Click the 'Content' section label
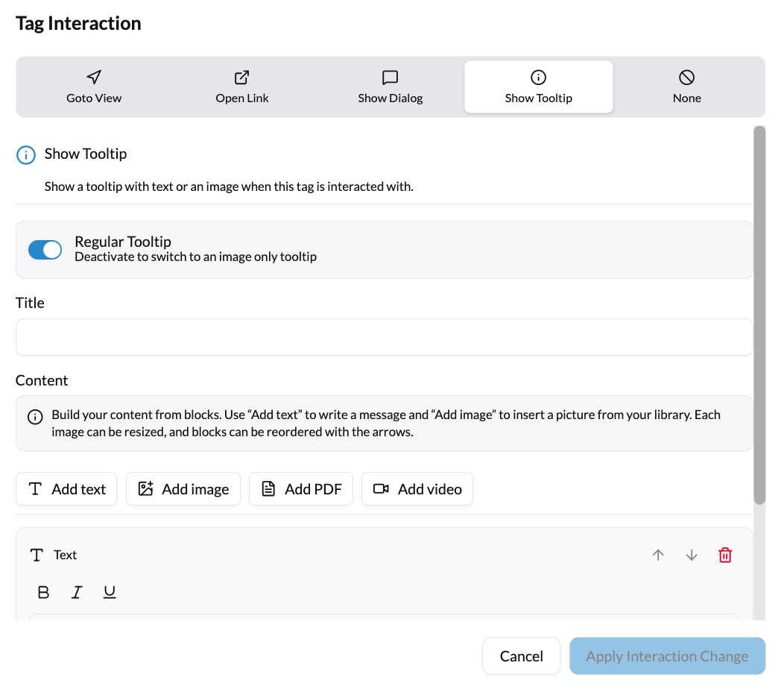 (42, 380)
